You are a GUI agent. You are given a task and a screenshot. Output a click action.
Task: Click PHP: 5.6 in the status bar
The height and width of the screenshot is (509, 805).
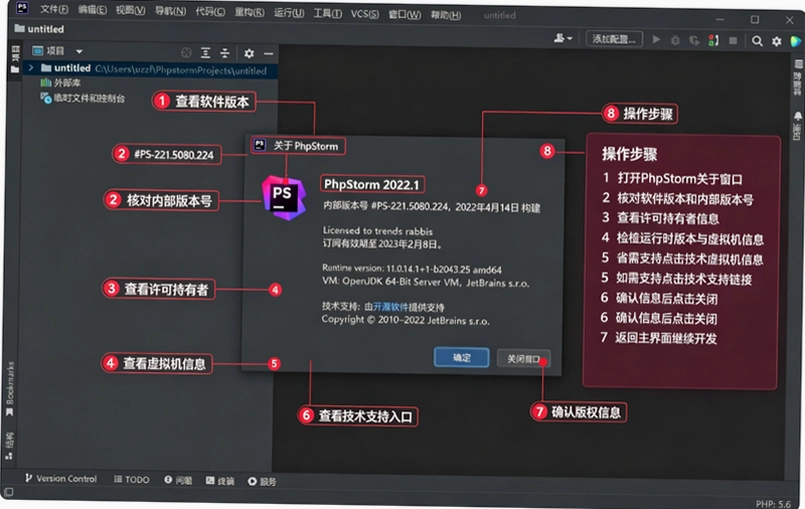click(773, 504)
